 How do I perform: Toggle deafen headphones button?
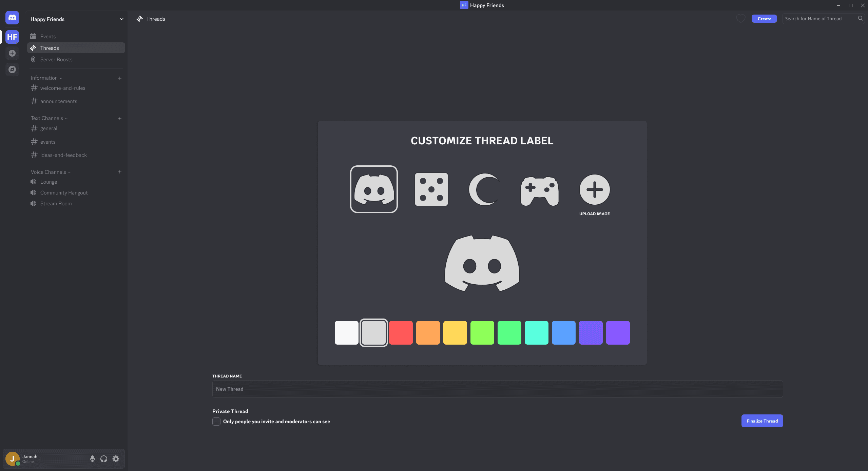(104, 459)
